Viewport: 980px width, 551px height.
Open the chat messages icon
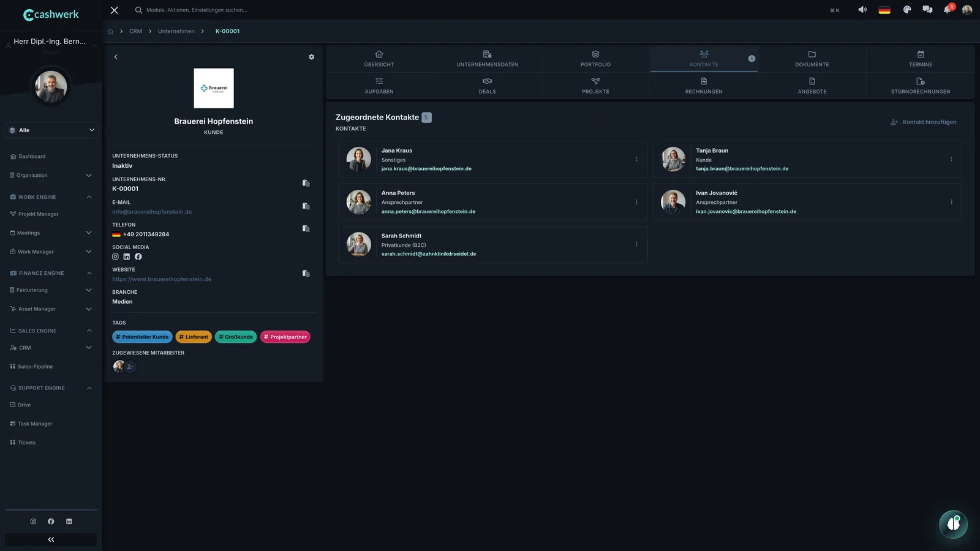click(927, 10)
